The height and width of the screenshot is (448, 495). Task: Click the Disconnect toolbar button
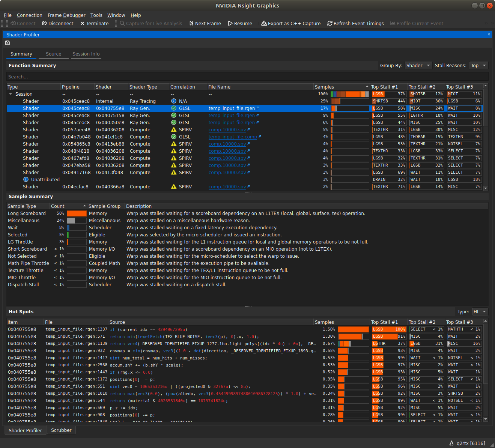(x=58, y=23)
